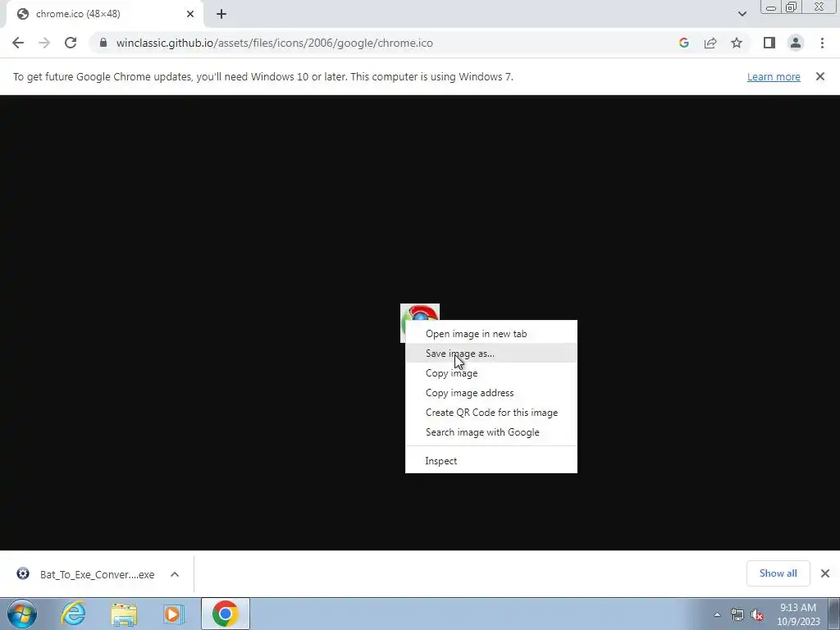Screen dimensions: 840x630
Task: Open the clock showing 9:13 AM
Action: coord(798,614)
